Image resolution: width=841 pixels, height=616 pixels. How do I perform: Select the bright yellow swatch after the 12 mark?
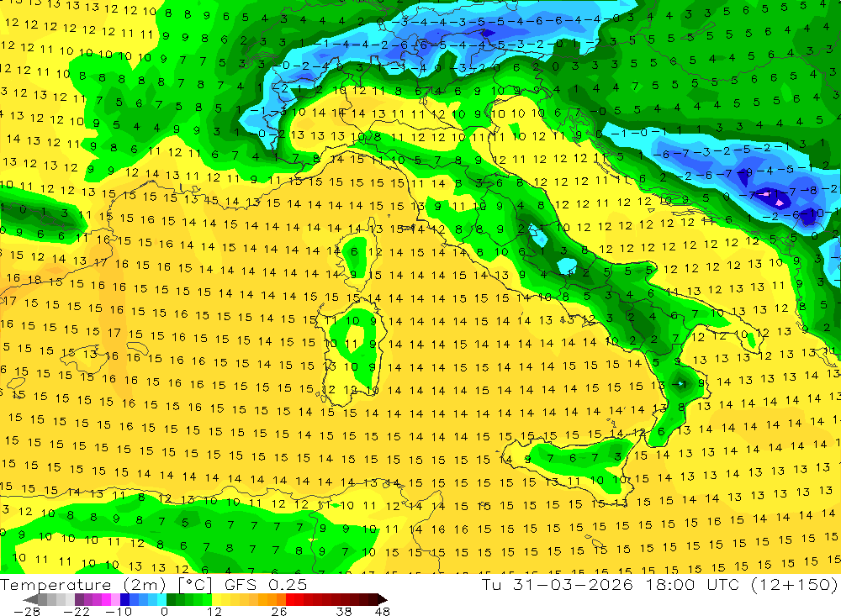click(217, 599)
